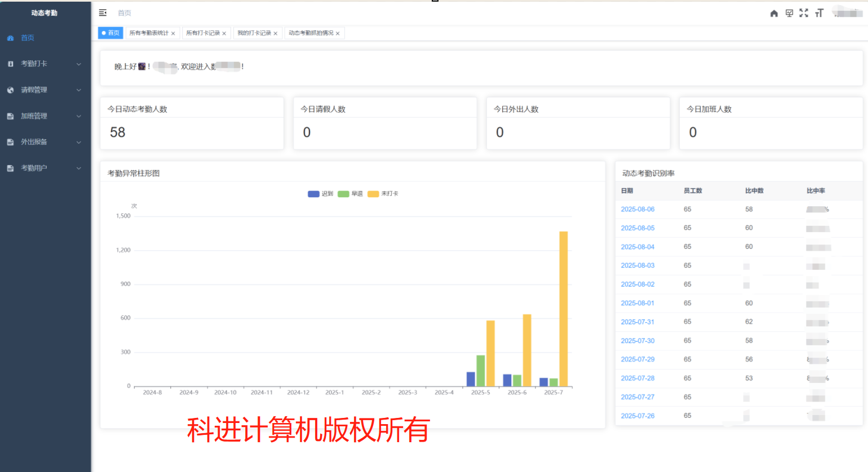868x472 pixels.
Task: Toggle 未打卡 series in chart legend
Action: [383, 194]
